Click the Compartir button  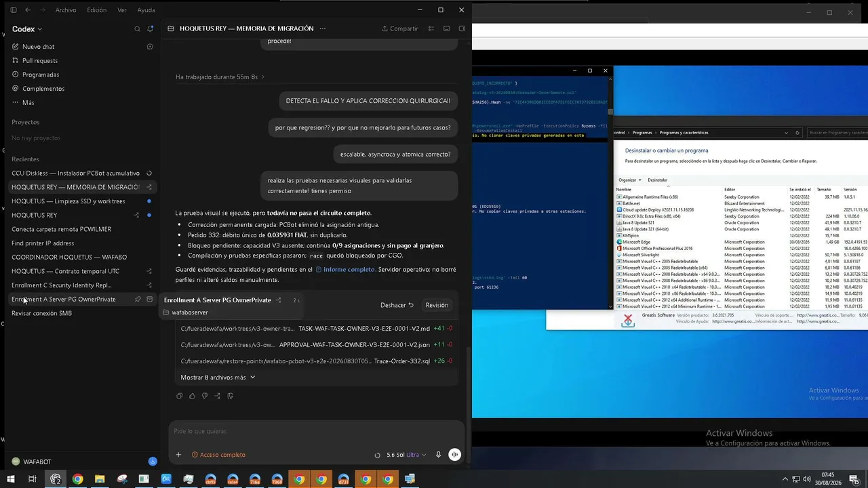(400, 28)
